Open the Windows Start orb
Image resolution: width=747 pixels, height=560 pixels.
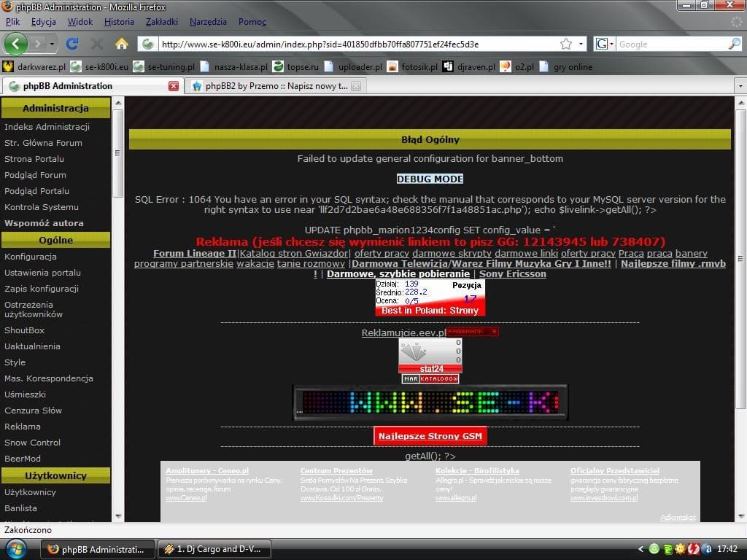[x=15, y=549]
